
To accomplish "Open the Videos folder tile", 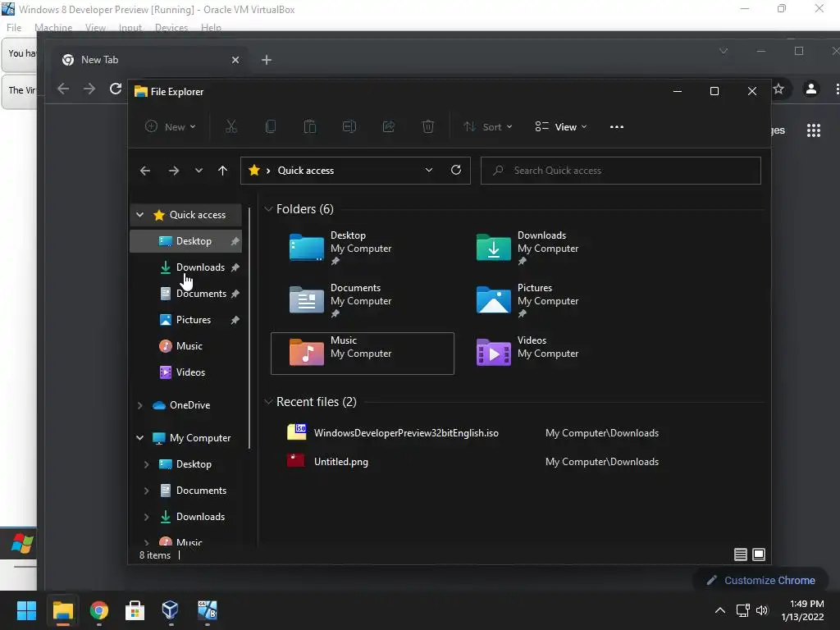I will point(549,353).
